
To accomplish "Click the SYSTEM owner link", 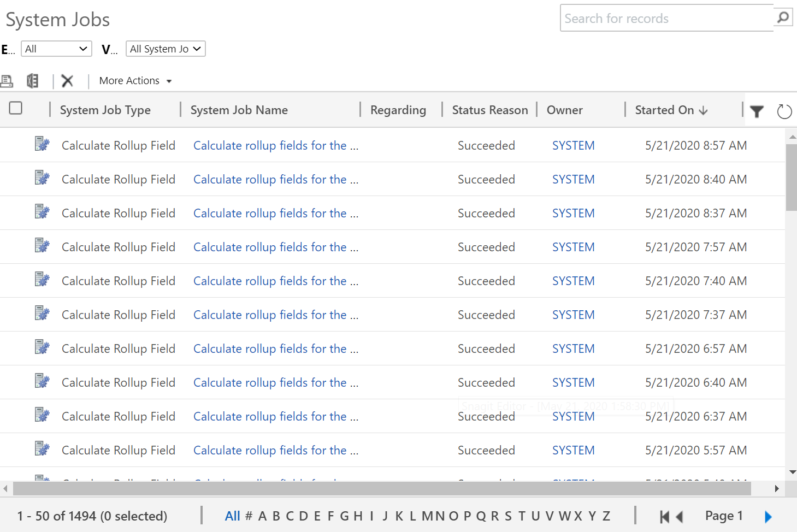I will [573, 145].
